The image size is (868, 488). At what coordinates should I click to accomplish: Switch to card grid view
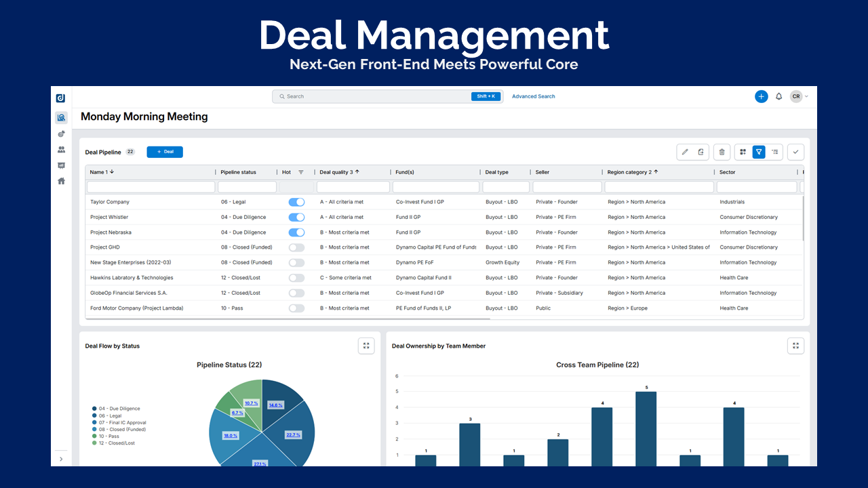tap(743, 152)
